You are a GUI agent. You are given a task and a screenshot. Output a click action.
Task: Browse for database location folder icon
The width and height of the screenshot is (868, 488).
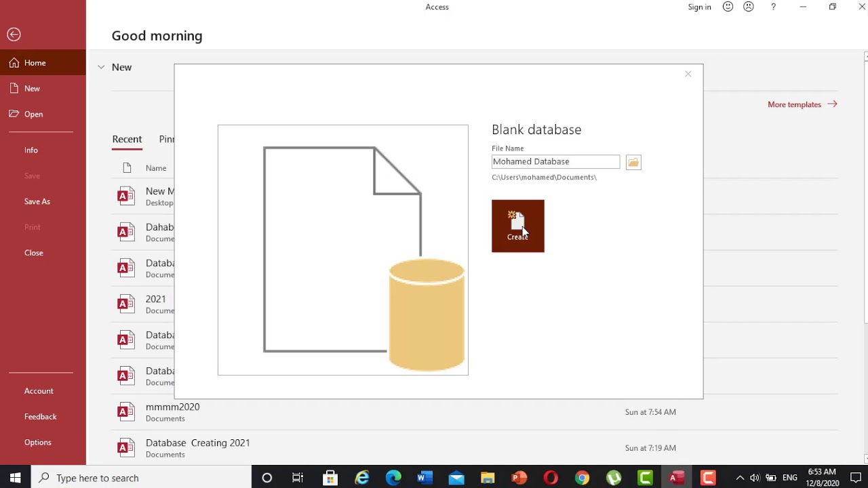pos(633,163)
